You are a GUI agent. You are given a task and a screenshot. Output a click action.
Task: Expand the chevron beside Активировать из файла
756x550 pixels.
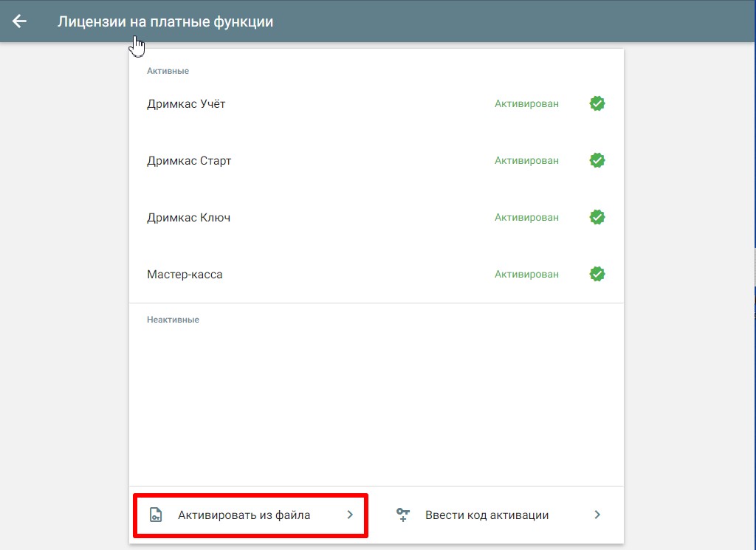pyautogui.click(x=350, y=515)
